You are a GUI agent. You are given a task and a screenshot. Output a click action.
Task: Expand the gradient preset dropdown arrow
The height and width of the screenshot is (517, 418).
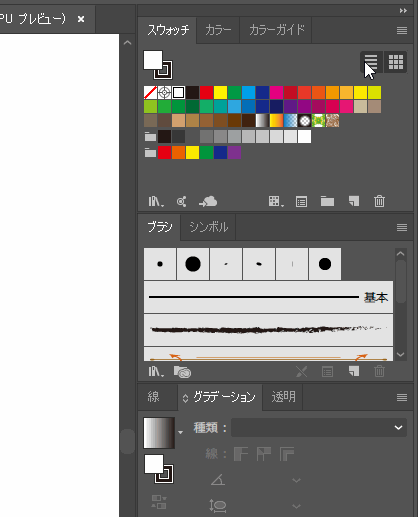[x=180, y=432]
